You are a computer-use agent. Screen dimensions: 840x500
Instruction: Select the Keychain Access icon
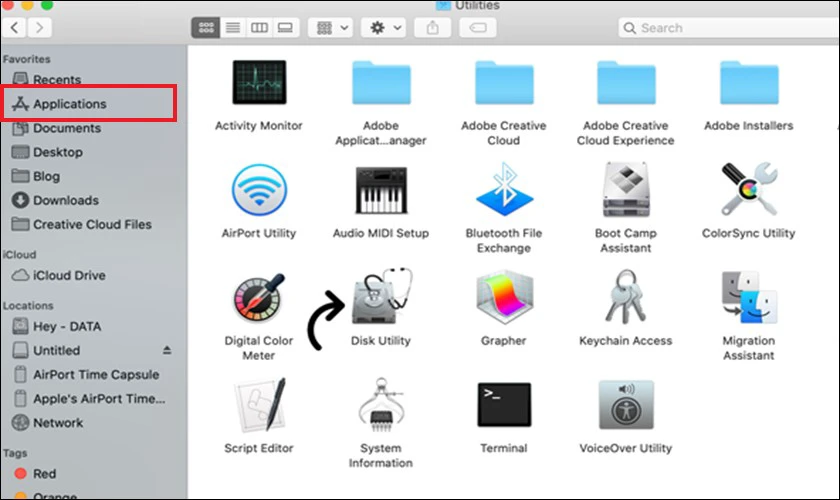625,297
